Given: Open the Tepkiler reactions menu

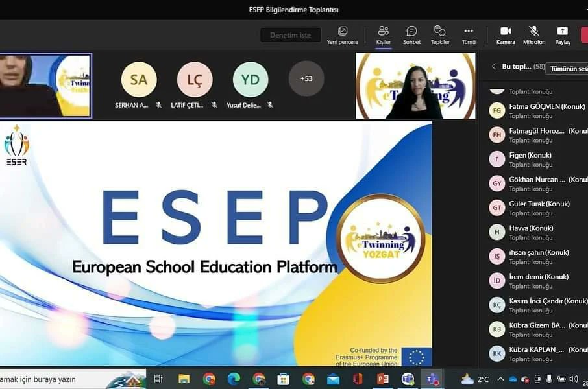Looking at the screenshot, I should coord(440,35).
